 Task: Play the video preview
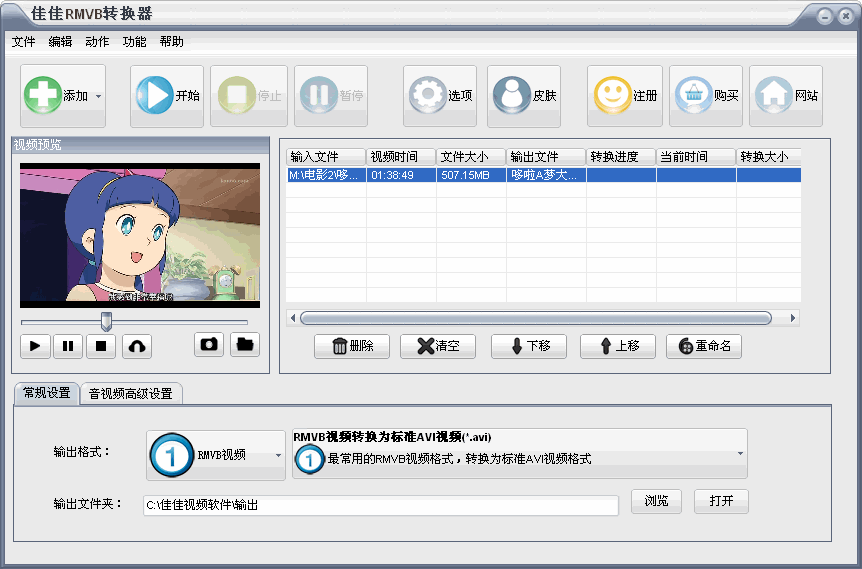tap(35, 346)
